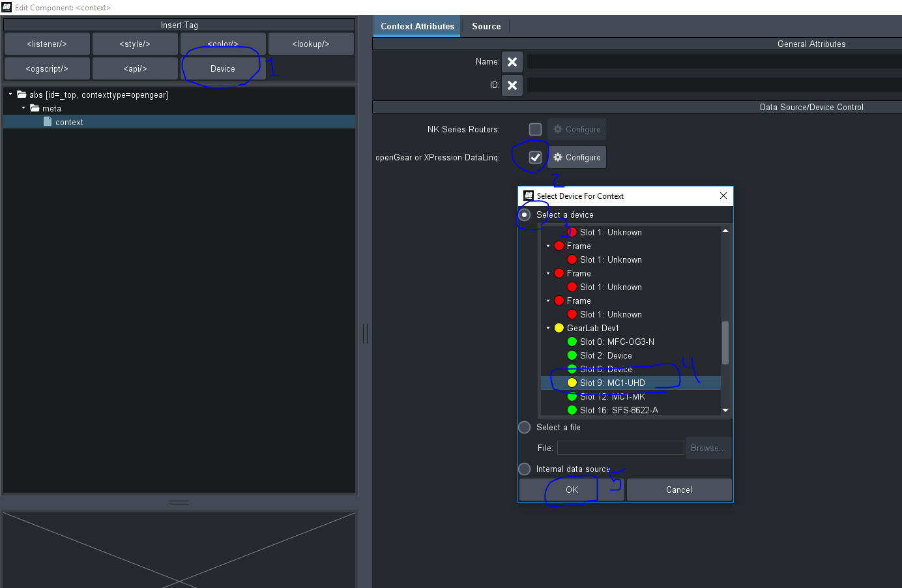Click the X icon next to Name
The width and height of the screenshot is (902, 588).
[x=512, y=62]
